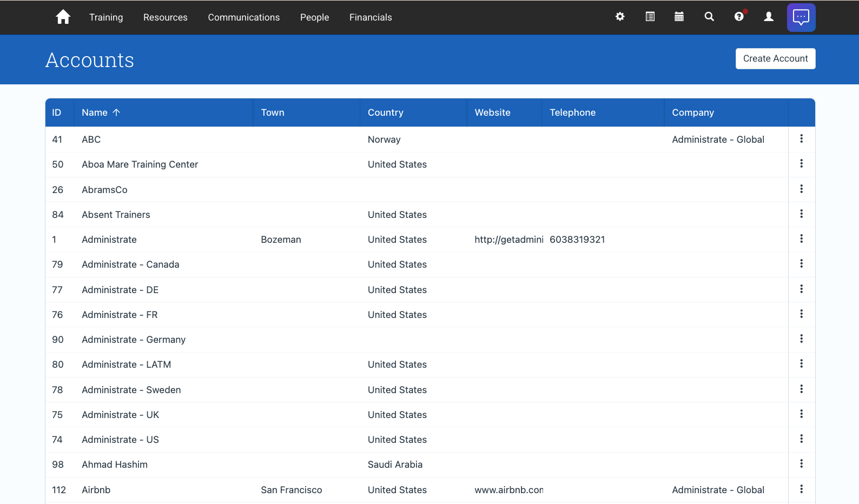Click the Create Account button
The image size is (859, 504).
point(775,58)
